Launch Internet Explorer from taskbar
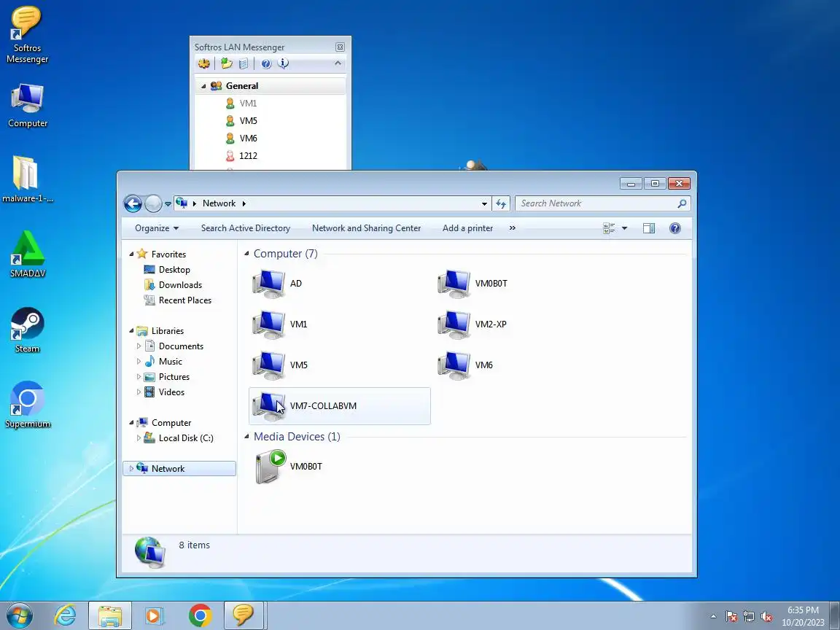 coord(66,615)
